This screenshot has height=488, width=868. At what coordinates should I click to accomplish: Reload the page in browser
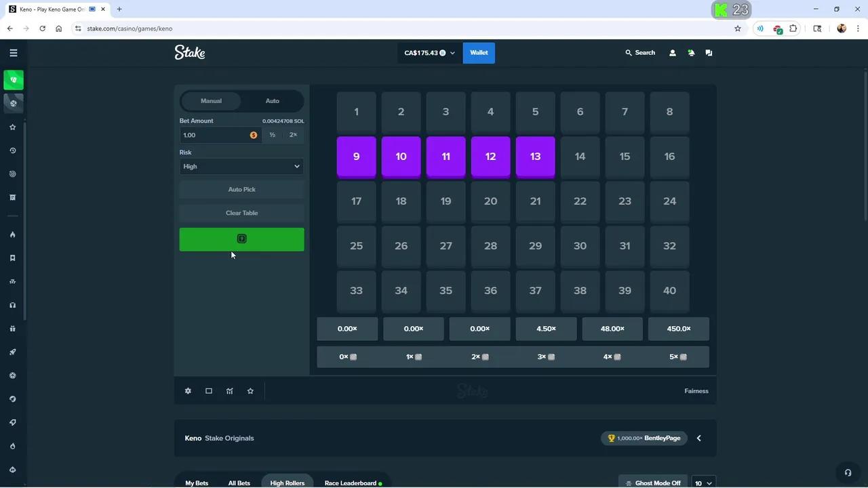42,28
